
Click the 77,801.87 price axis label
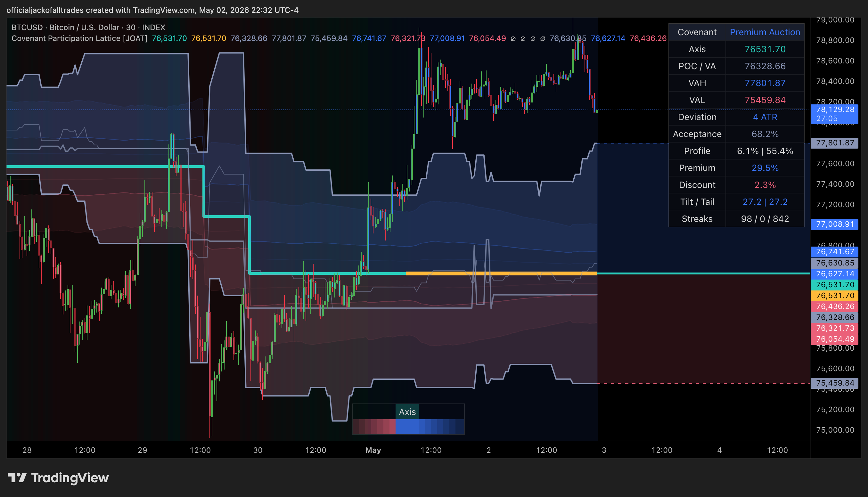834,143
